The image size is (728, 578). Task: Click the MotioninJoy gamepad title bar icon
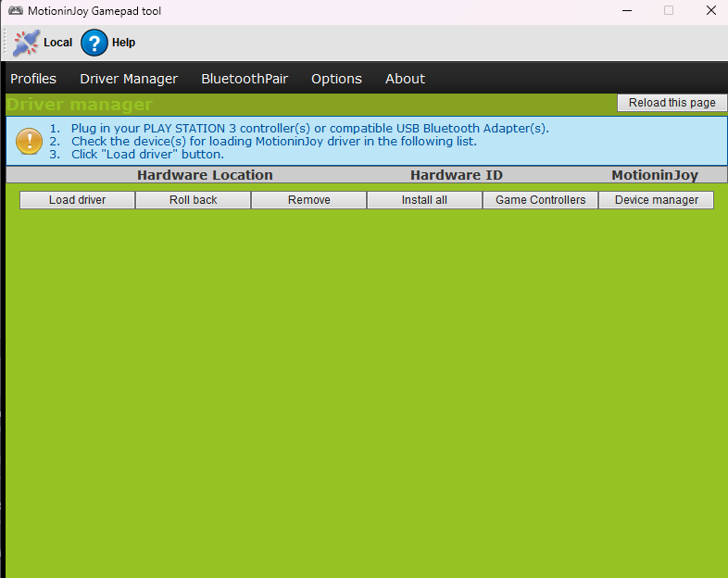coord(16,11)
